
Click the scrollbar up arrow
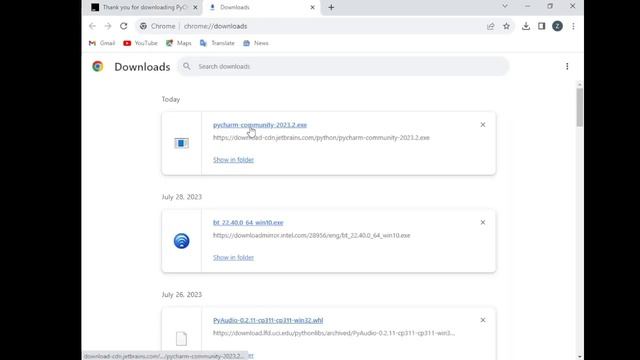pyautogui.click(x=580, y=84)
